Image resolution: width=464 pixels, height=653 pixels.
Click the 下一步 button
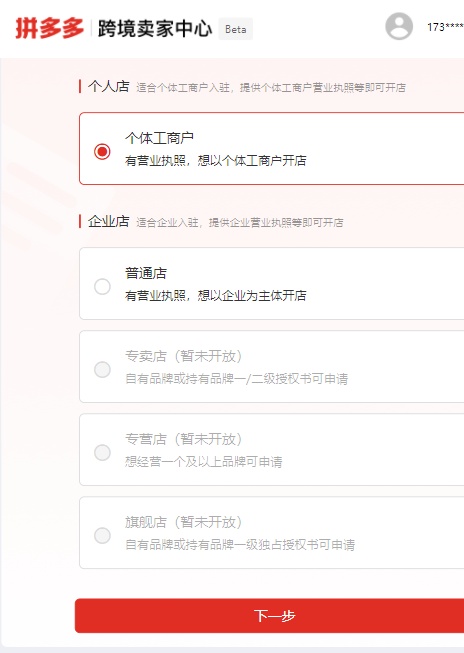(269, 616)
